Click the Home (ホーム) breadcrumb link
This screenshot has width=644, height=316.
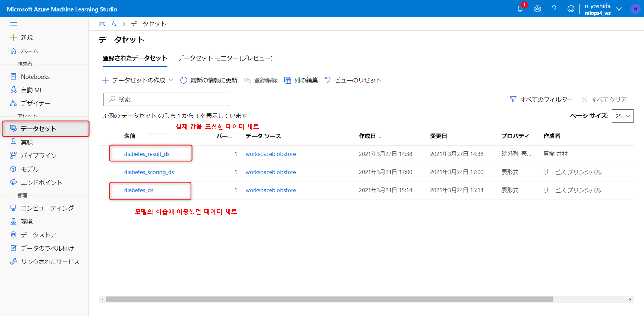[x=108, y=24]
